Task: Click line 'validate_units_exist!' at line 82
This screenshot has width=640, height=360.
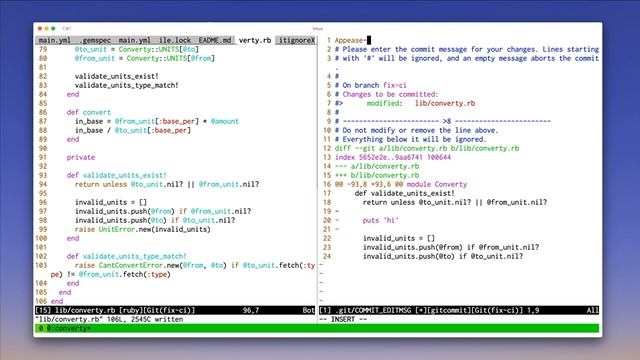Action: (116, 76)
